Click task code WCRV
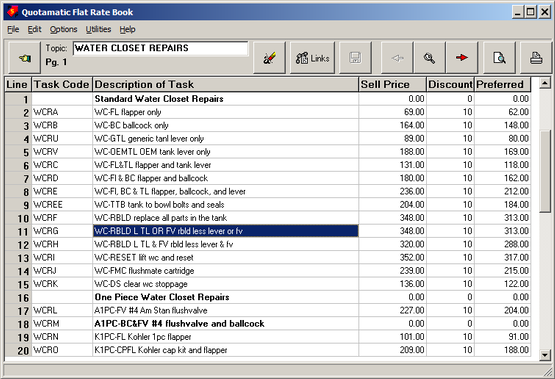Image resolution: width=555 pixels, height=379 pixels. click(62, 152)
